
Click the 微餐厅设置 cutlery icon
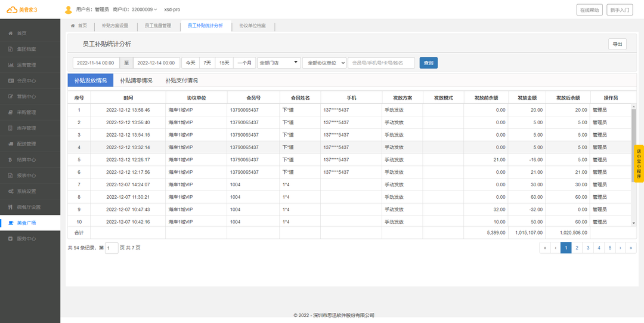click(11, 207)
